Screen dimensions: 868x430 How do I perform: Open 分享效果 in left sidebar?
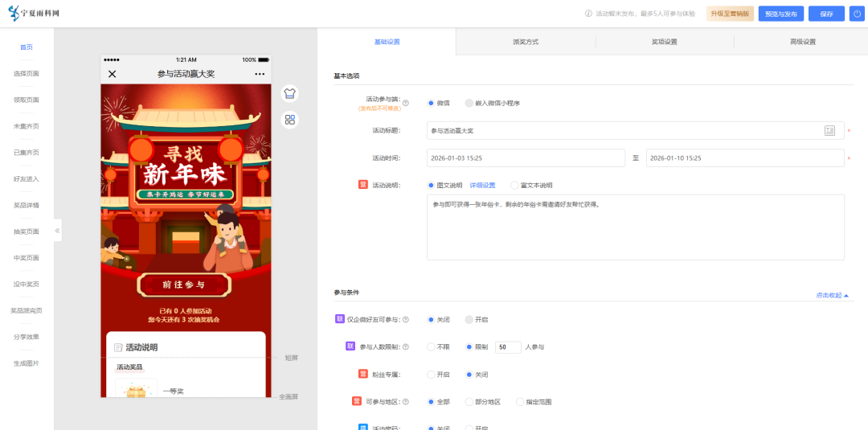click(27, 337)
